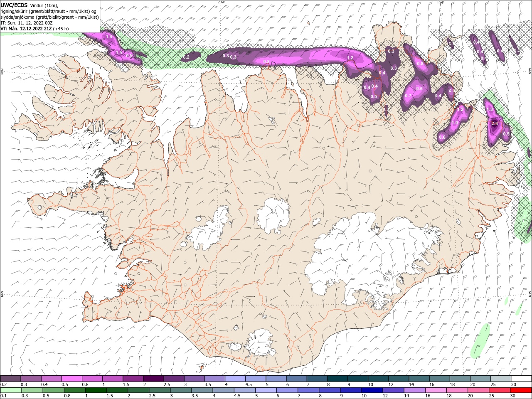The image size is (532, 399).
Task: Pick the purple 1.5 snow legend swatch
Action: [133, 378]
